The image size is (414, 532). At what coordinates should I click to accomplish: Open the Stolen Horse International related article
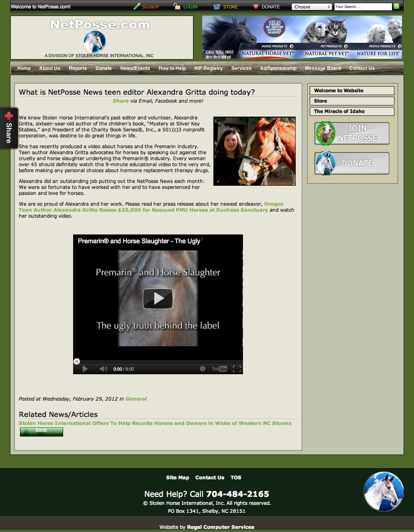pyautogui.click(x=155, y=423)
